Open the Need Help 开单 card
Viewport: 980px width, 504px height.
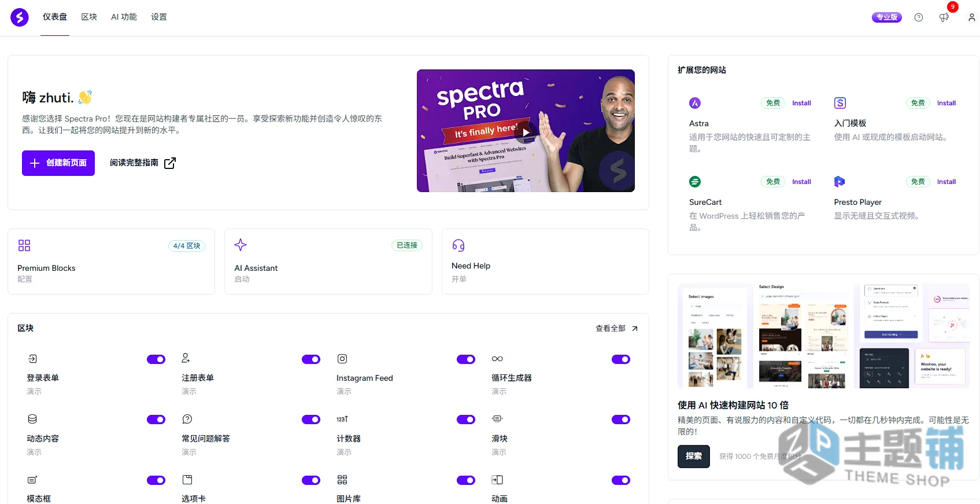545,262
